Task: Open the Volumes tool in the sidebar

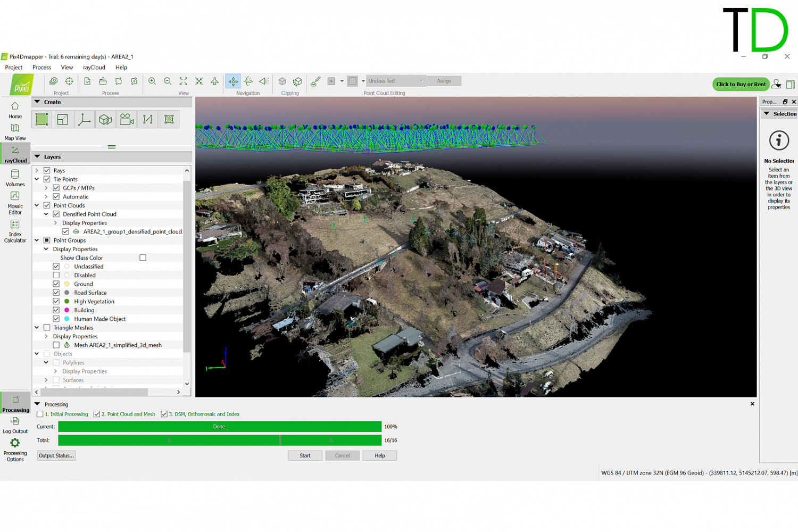Action: click(x=15, y=177)
